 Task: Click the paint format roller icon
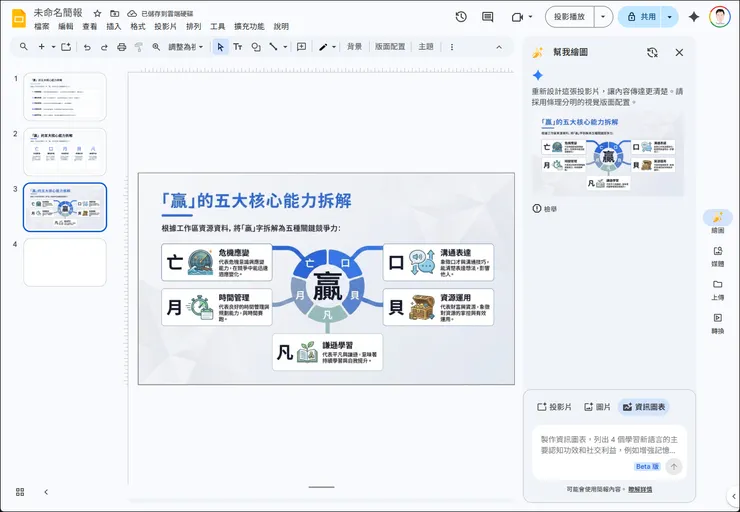(x=139, y=47)
